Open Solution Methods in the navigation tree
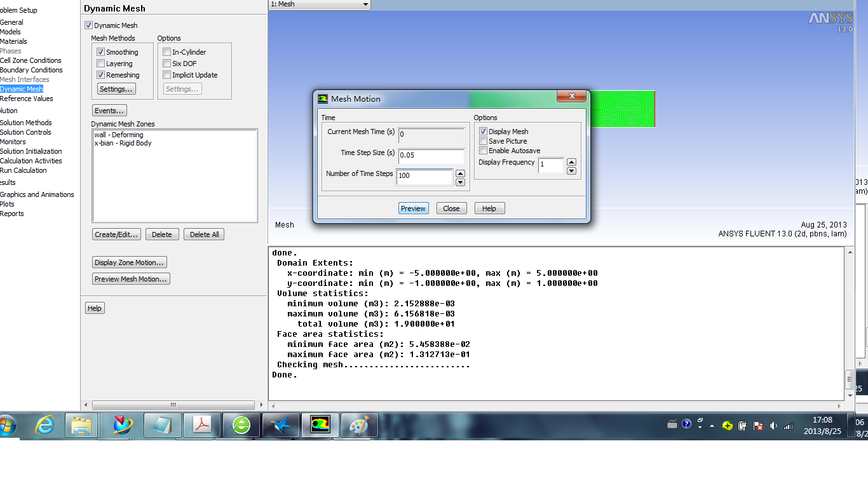This screenshot has width=868, height=488. coord(26,123)
